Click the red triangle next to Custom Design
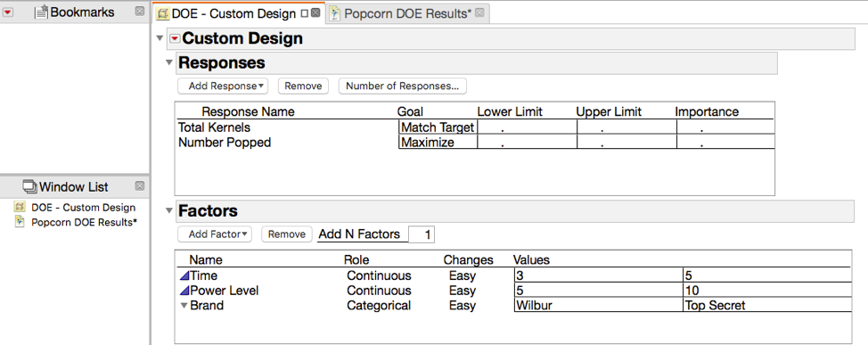 point(175,38)
